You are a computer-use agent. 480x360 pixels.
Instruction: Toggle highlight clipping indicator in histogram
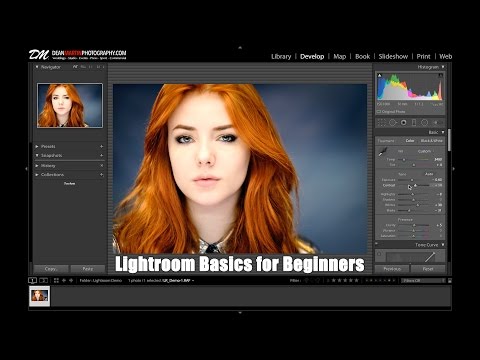(x=441, y=76)
